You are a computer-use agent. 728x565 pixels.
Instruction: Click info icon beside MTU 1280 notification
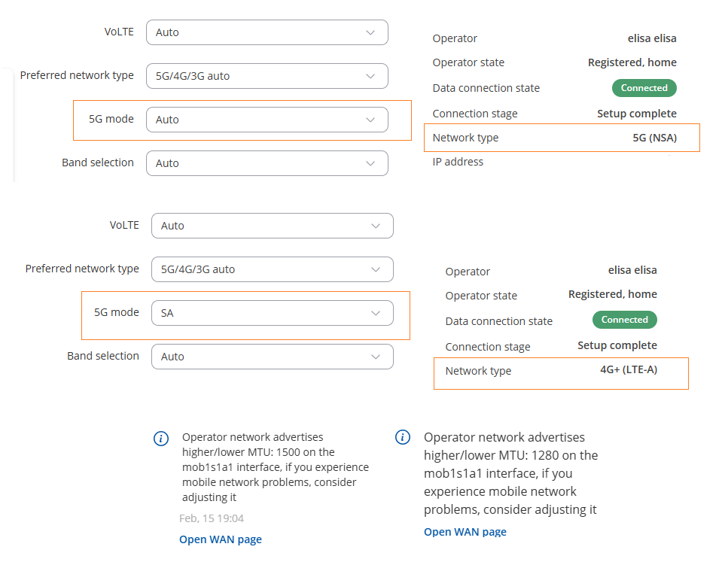tap(403, 437)
